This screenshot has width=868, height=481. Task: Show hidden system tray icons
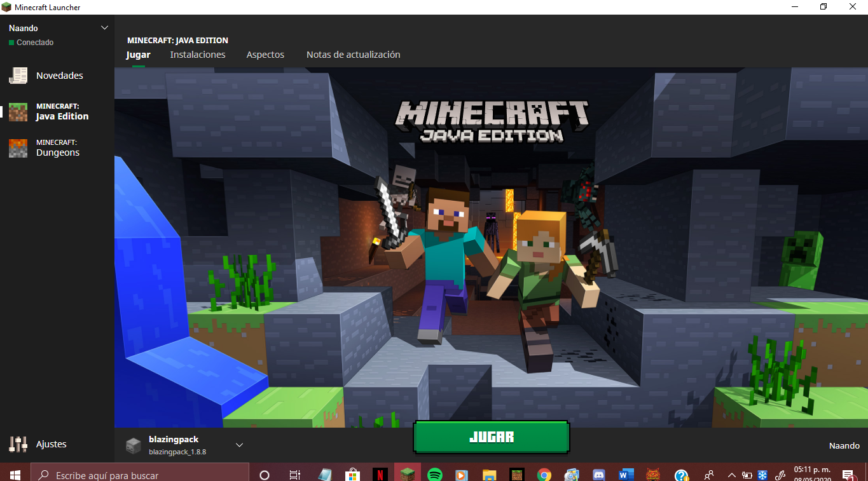click(731, 475)
